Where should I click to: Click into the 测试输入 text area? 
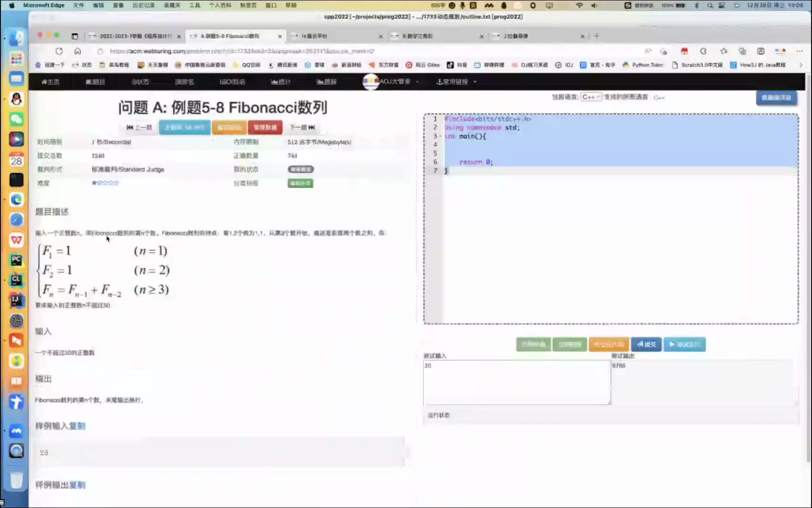tap(516, 382)
